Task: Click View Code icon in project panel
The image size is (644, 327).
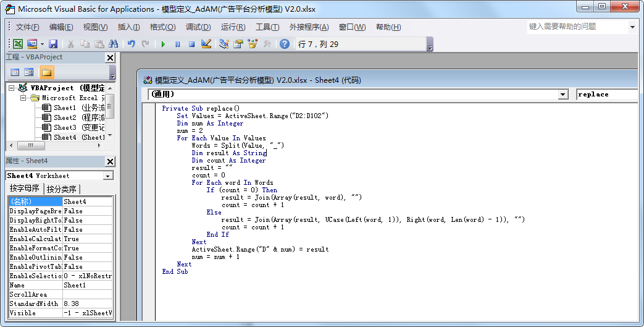Action: [x=15, y=72]
